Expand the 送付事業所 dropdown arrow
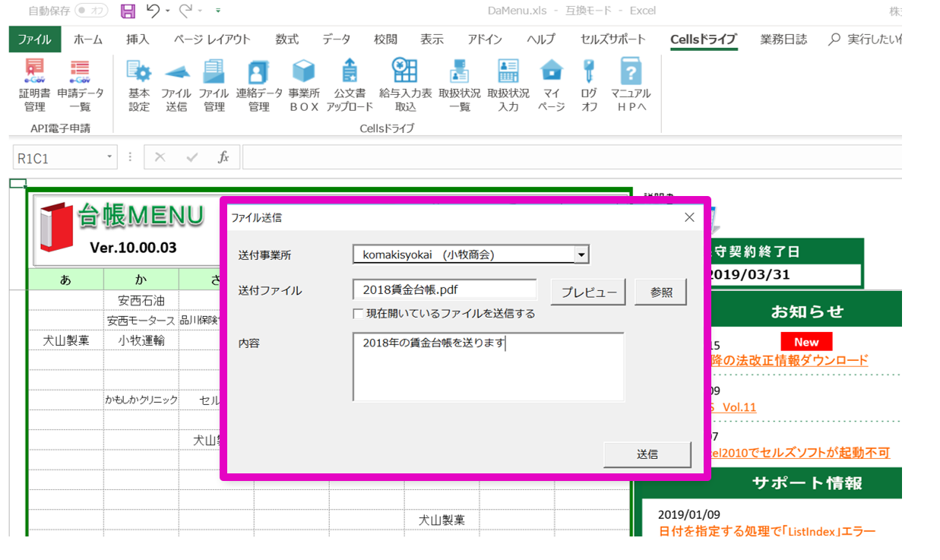This screenshot has width=940, height=560. 581,255
